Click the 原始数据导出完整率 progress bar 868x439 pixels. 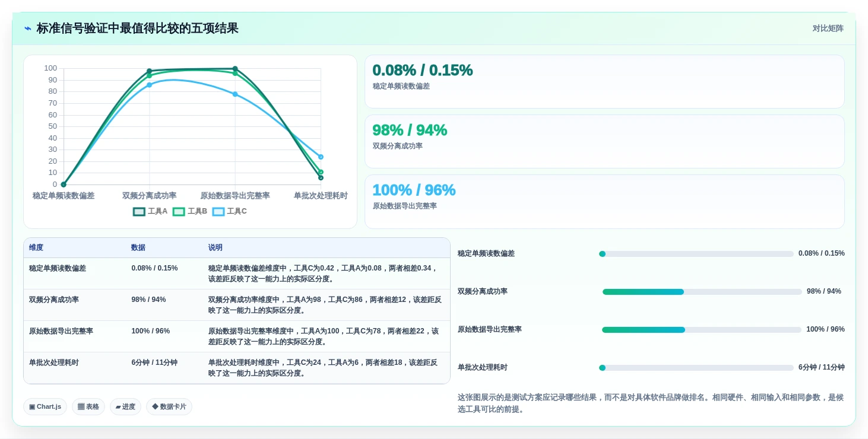pos(702,330)
